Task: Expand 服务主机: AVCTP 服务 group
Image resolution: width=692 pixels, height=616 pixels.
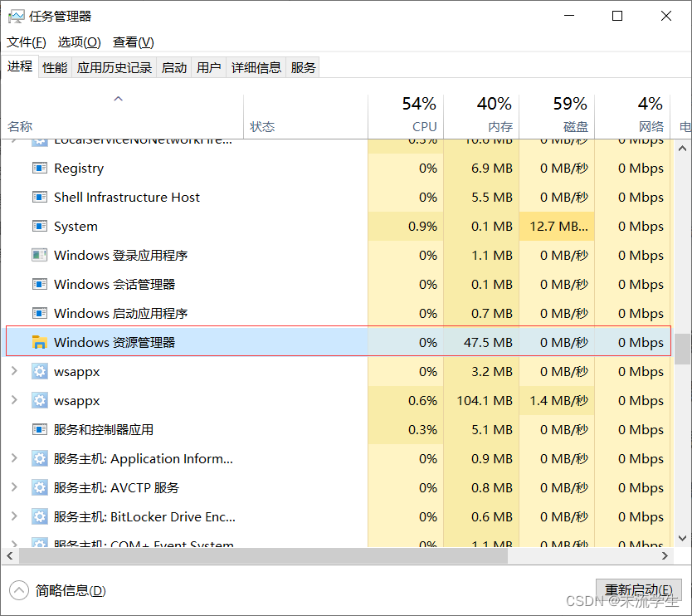Action: pos(14,487)
